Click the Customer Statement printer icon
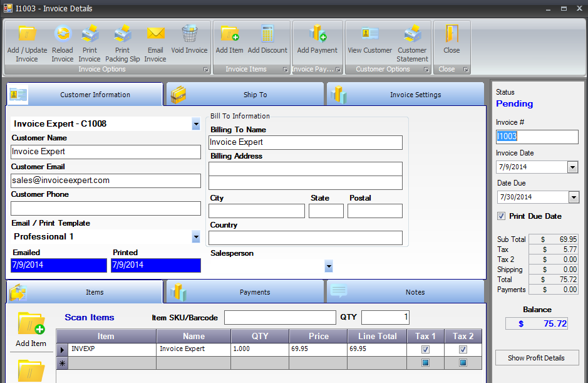The height and width of the screenshot is (383, 588). point(413,34)
